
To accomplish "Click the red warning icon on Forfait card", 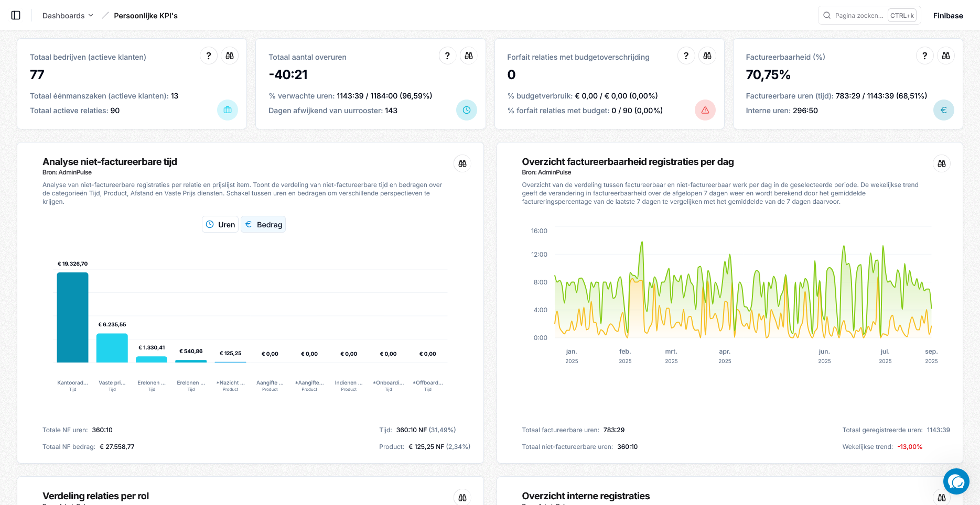I will [705, 110].
